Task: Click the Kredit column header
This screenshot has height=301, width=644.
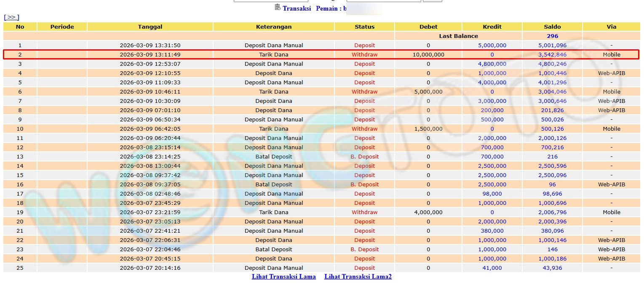Action: 492,27
